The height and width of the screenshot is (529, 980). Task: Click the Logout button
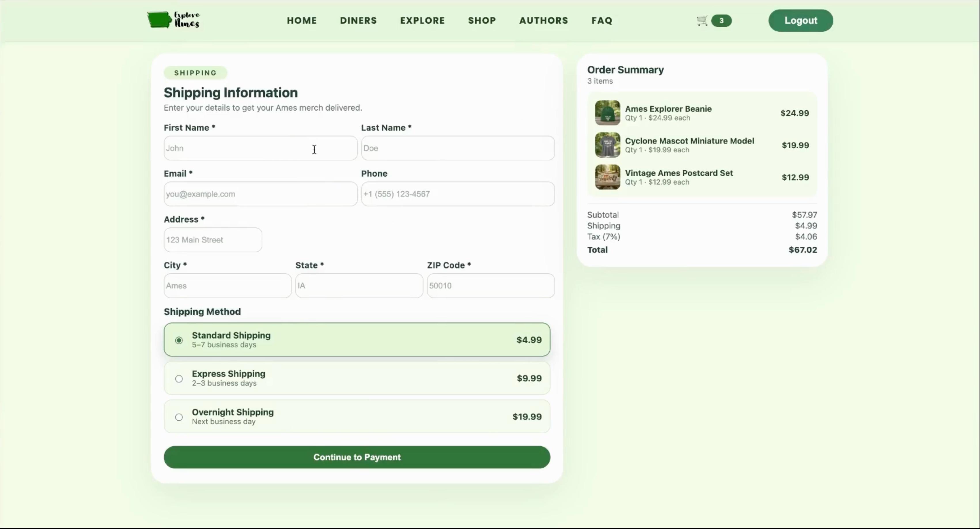[801, 20]
